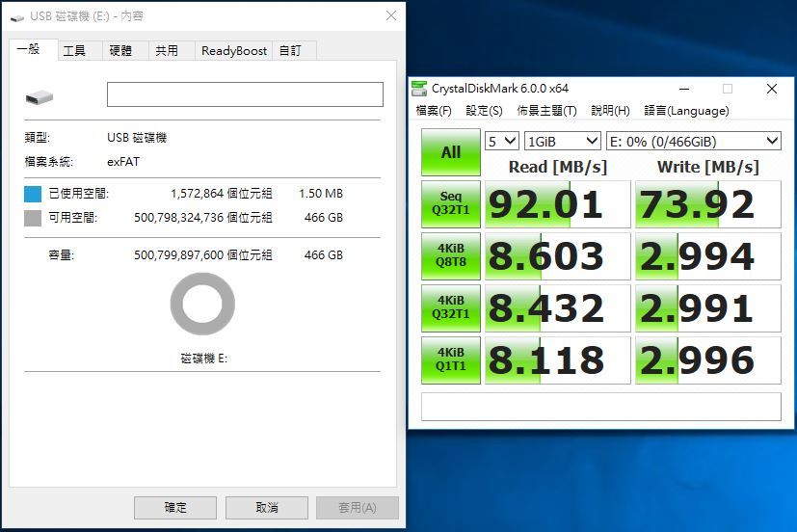Click the 確定 button
Image resolution: width=797 pixels, height=532 pixels.
pyautogui.click(x=175, y=508)
